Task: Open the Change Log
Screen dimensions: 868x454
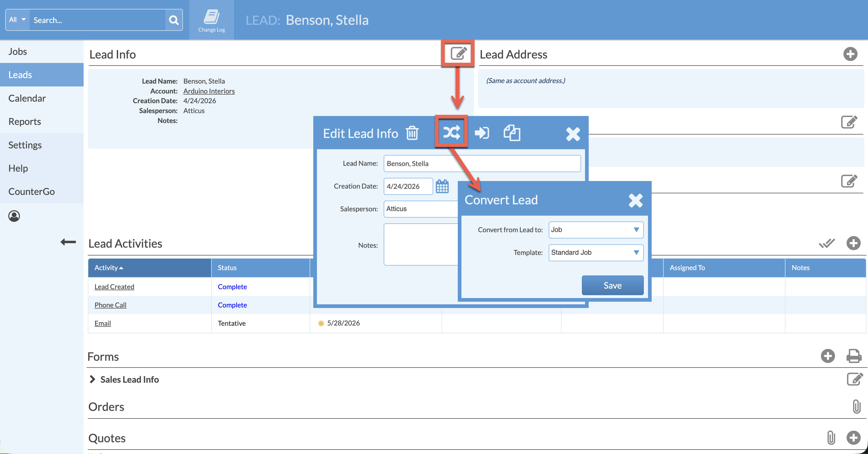Action: (x=211, y=20)
